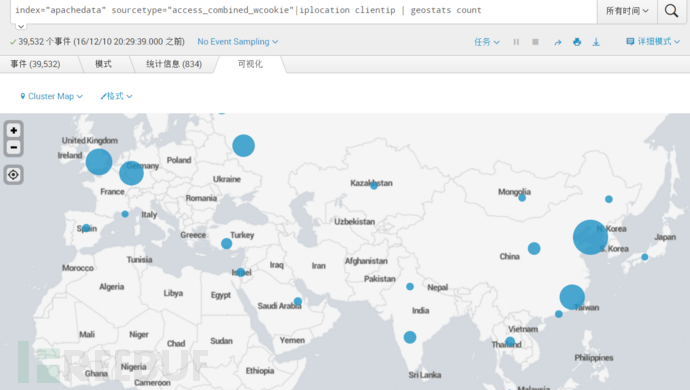
Task: Select the cluster bubble in central China
Action: (534, 248)
